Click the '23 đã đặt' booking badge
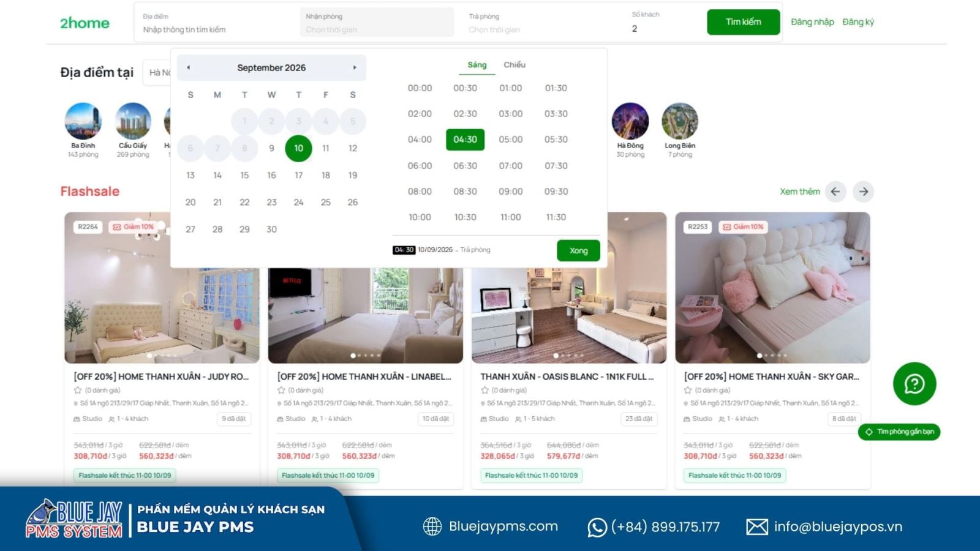Screen dimensions: 980x551 click(x=639, y=419)
